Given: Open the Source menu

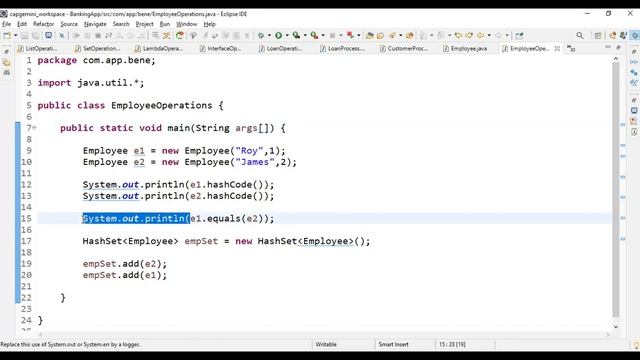Looking at the screenshot, I should [69, 24].
